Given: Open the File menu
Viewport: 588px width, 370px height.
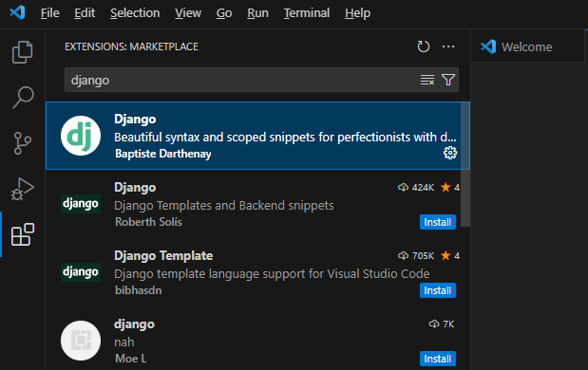Looking at the screenshot, I should [50, 13].
